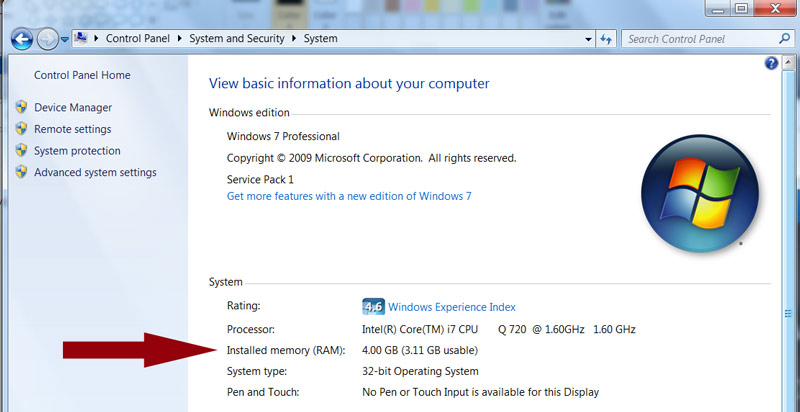Click the No Pen or Touch Input text
This screenshot has height=412, width=800.
point(480,393)
